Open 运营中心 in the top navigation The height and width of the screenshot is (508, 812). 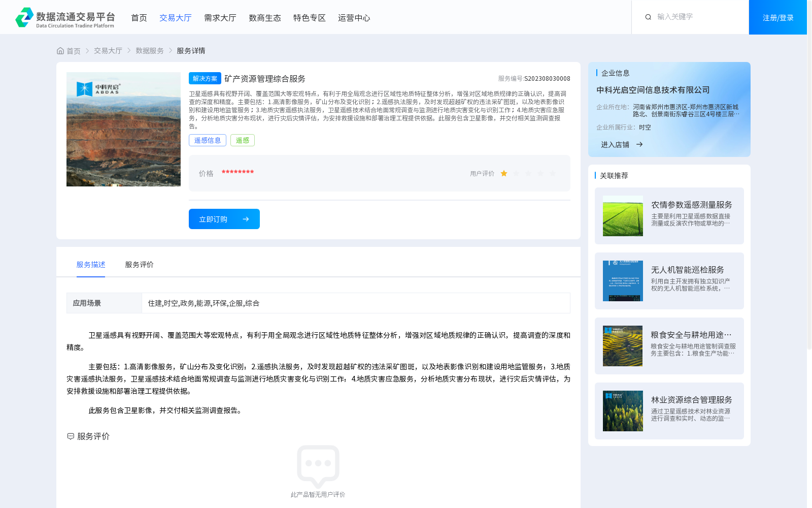[x=354, y=18]
